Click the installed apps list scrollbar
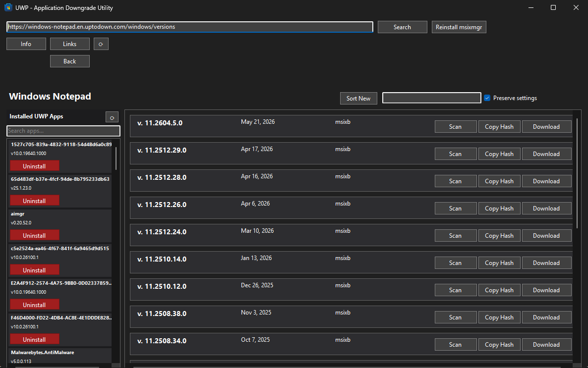588x368 pixels. (x=116, y=158)
